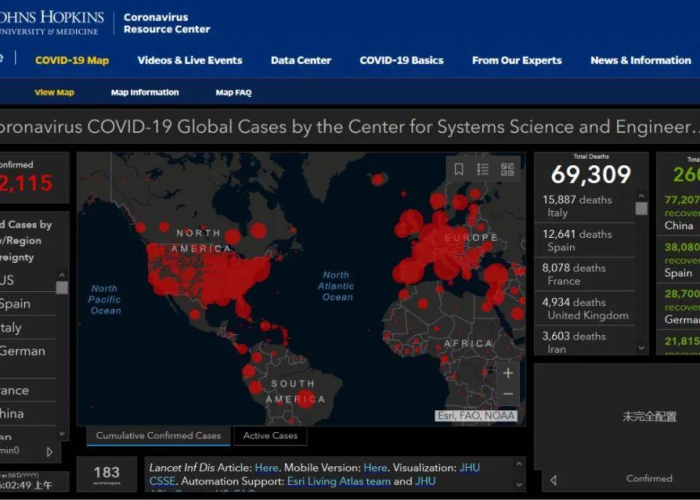Zoom out with the map minus button
Screen dimensions: 700x500
point(508,394)
